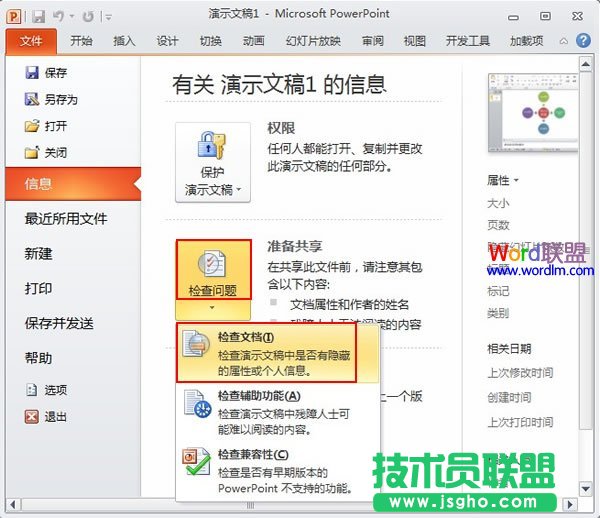The width and height of the screenshot is (600, 518).
Task: Switch to the 开始 tab
Action: click(81, 41)
